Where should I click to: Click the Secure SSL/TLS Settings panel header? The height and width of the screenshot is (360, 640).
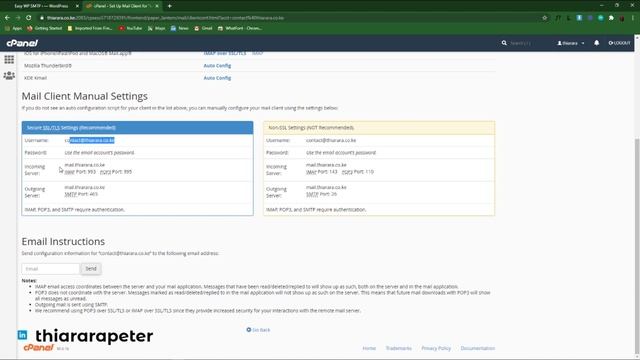(x=137, y=128)
